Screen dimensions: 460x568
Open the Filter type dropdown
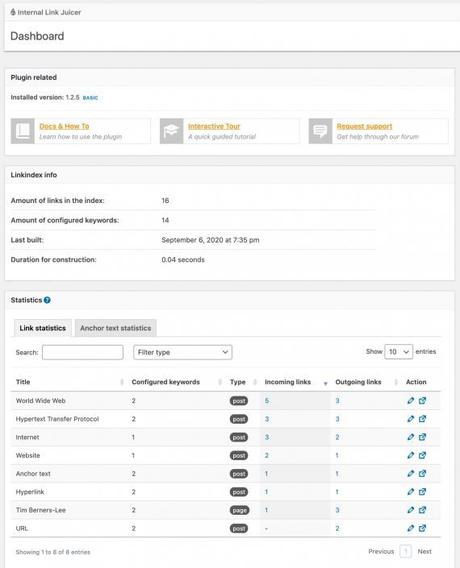click(x=183, y=352)
